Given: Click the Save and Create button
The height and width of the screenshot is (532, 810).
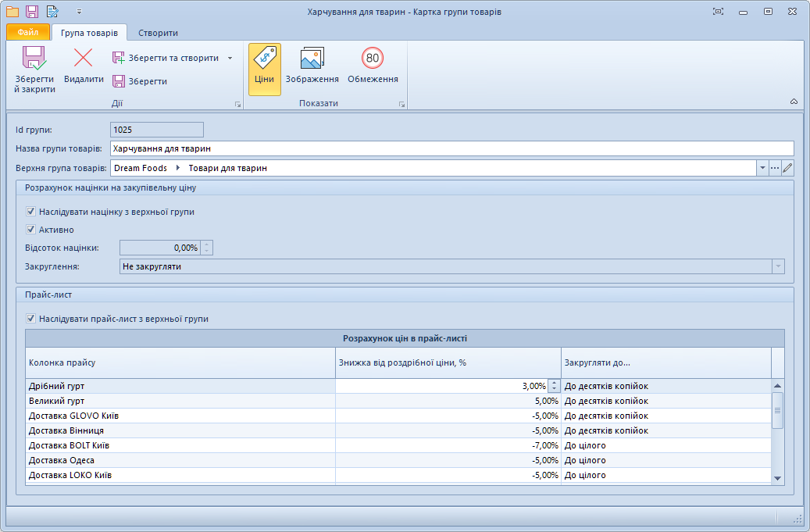Looking at the screenshot, I should [166, 59].
